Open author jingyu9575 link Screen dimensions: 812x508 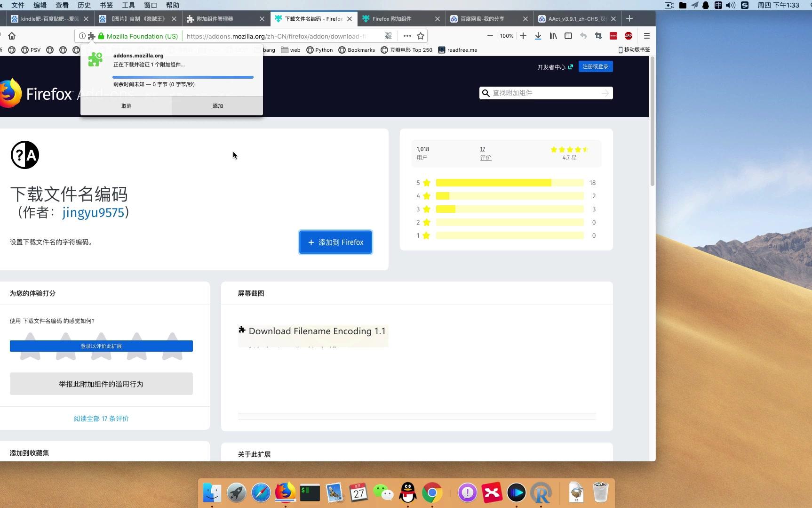(x=93, y=212)
